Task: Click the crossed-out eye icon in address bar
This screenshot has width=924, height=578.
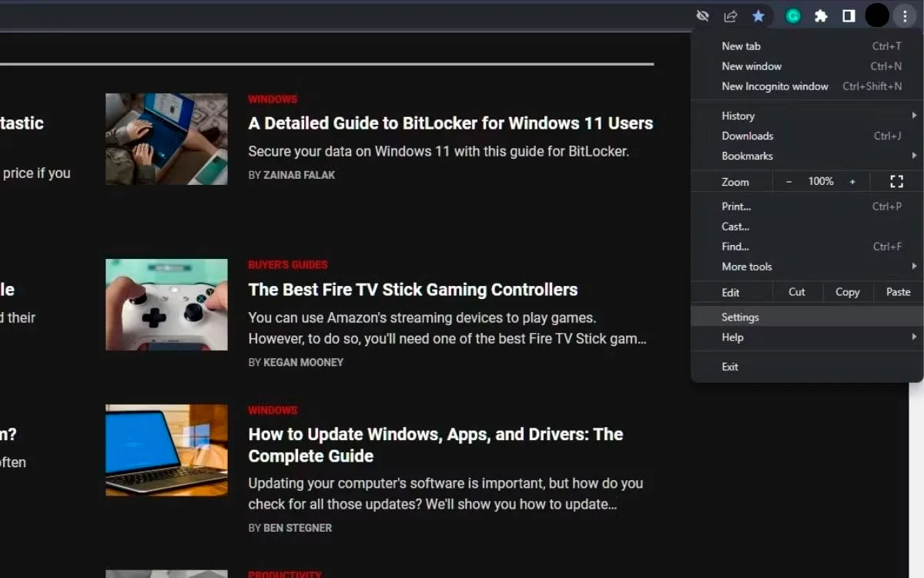Action: tap(702, 15)
